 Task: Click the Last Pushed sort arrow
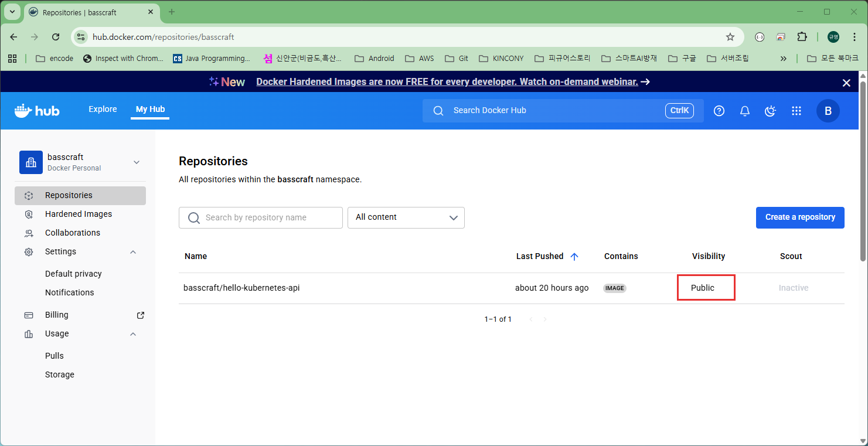pyautogui.click(x=574, y=257)
